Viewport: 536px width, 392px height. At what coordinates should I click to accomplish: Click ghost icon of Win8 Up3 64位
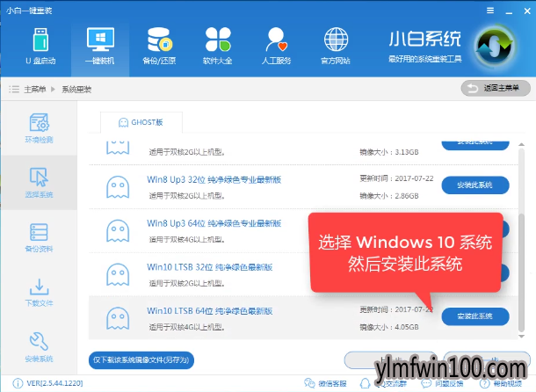pos(118,231)
